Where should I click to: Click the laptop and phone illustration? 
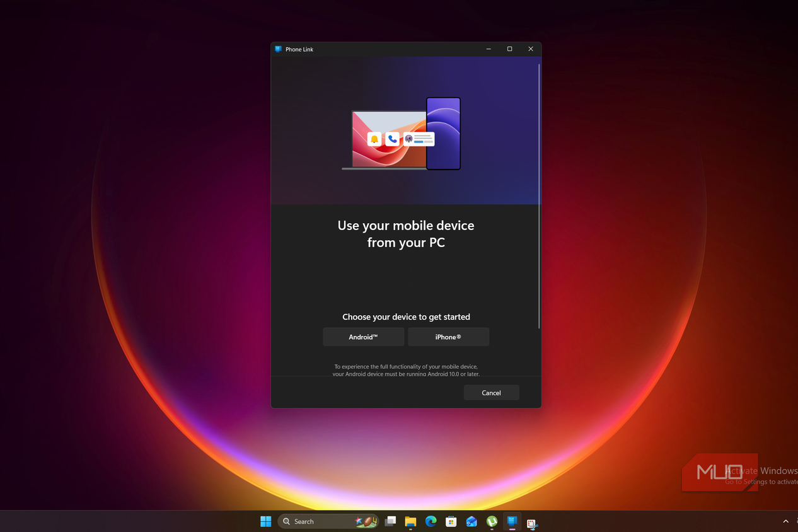pyautogui.click(x=402, y=134)
